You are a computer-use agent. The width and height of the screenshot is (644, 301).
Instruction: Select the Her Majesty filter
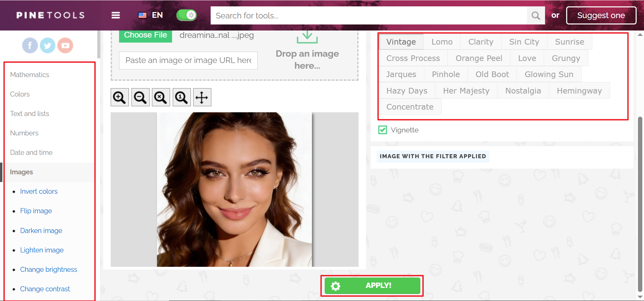466,91
